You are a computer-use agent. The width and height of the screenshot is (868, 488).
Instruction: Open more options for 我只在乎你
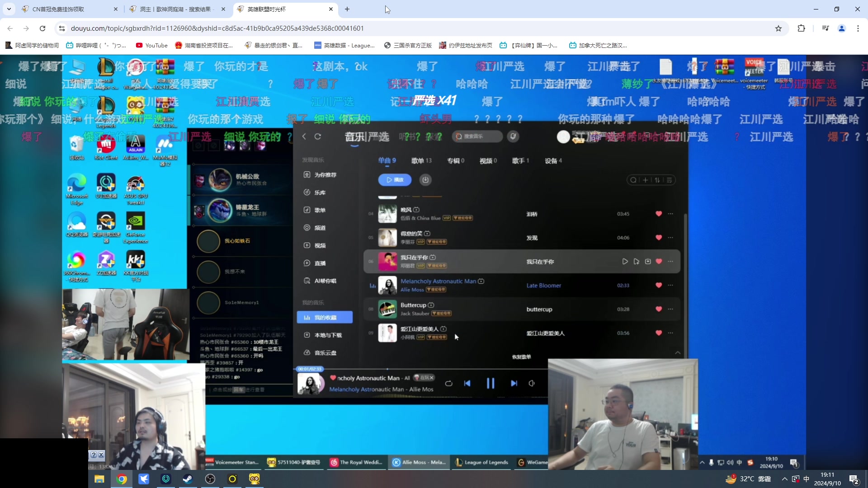(671, 261)
